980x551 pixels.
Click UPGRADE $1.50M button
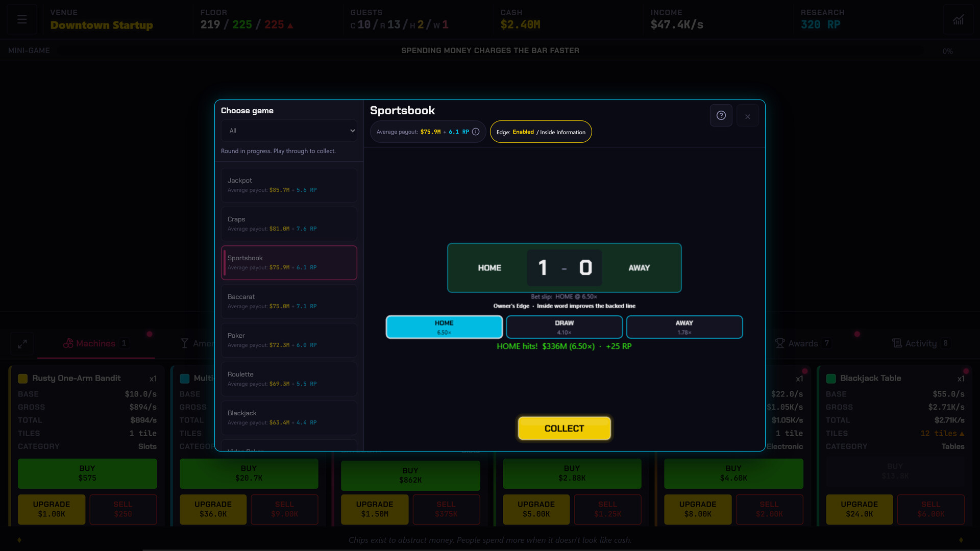click(375, 509)
